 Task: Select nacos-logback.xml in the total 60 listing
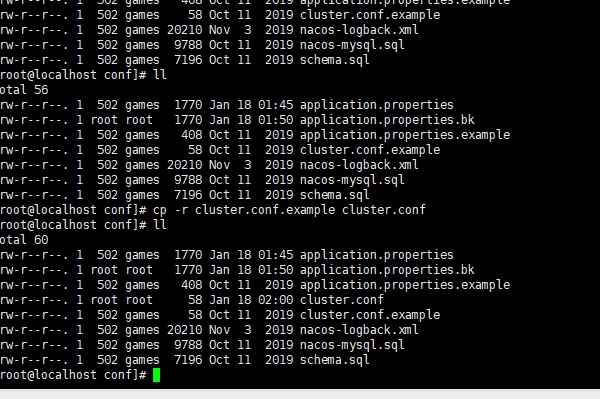pyautogui.click(x=359, y=330)
